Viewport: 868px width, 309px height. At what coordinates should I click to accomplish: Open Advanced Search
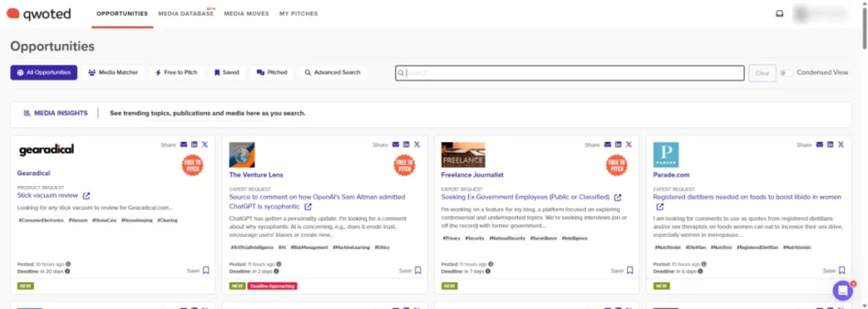pyautogui.click(x=332, y=73)
